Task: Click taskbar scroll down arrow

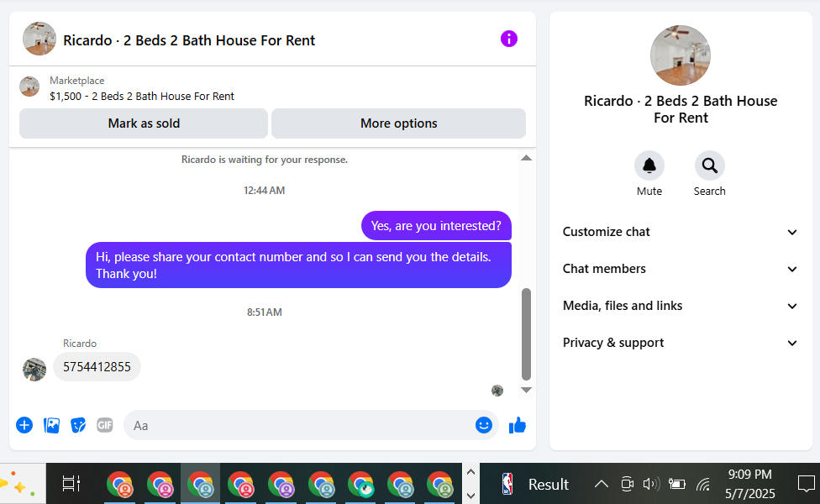Action: click(470, 495)
